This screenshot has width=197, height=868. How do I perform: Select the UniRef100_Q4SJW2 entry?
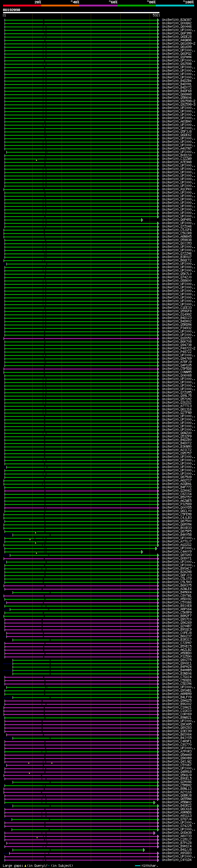pos(176,762)
